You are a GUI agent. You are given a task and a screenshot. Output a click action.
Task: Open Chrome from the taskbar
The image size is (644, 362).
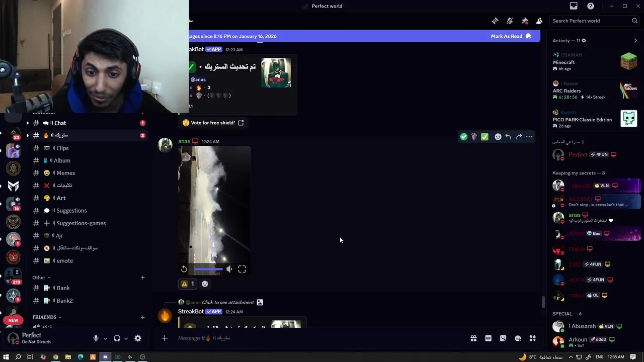tap(55, 357)
